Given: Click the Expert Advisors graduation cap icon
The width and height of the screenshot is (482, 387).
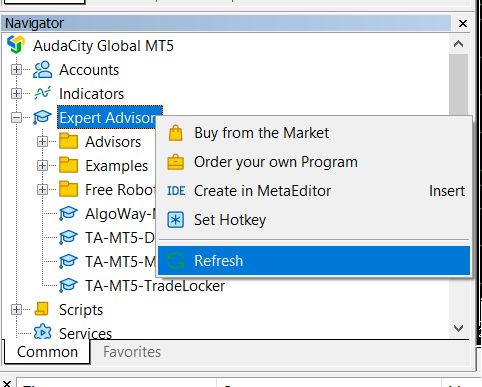Looking at the screenshot, I should point(42,117).
